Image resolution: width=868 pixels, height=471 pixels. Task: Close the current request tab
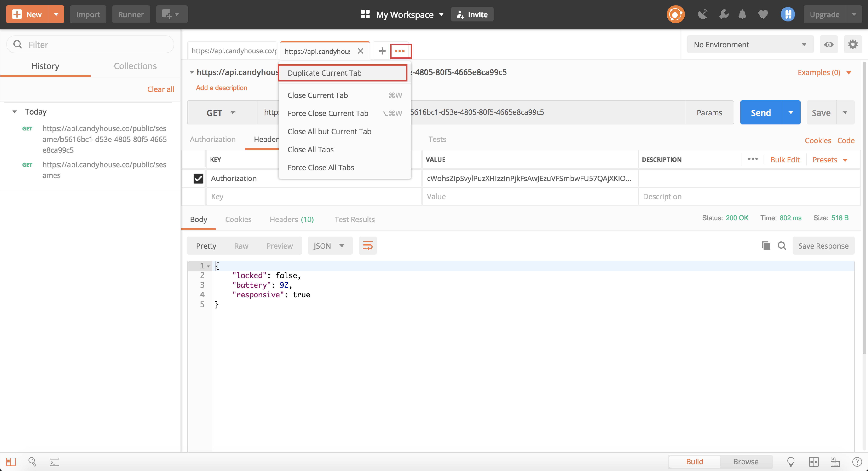pos(360,51)
